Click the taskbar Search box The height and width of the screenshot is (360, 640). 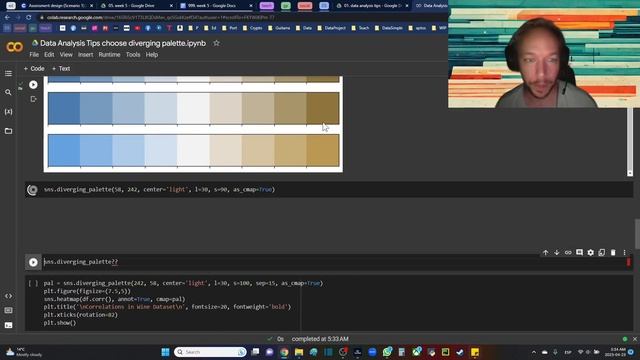[210, 352]
